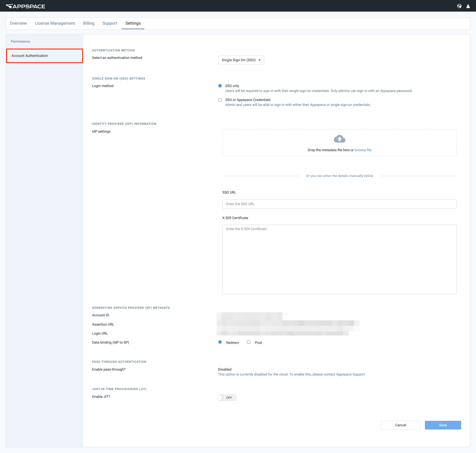Click the cloud upload icon

click(340, 139)
